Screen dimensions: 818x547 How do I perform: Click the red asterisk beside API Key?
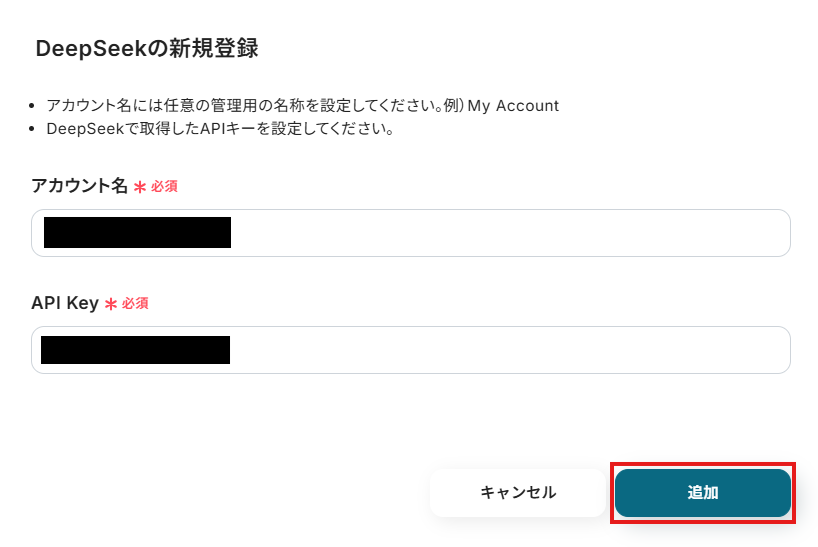(x=111, y=304)
